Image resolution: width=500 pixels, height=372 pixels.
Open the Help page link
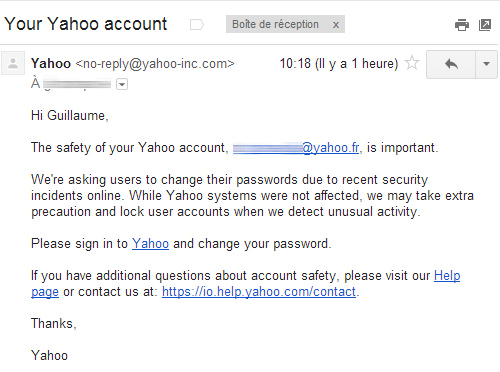tap(246, 284)
